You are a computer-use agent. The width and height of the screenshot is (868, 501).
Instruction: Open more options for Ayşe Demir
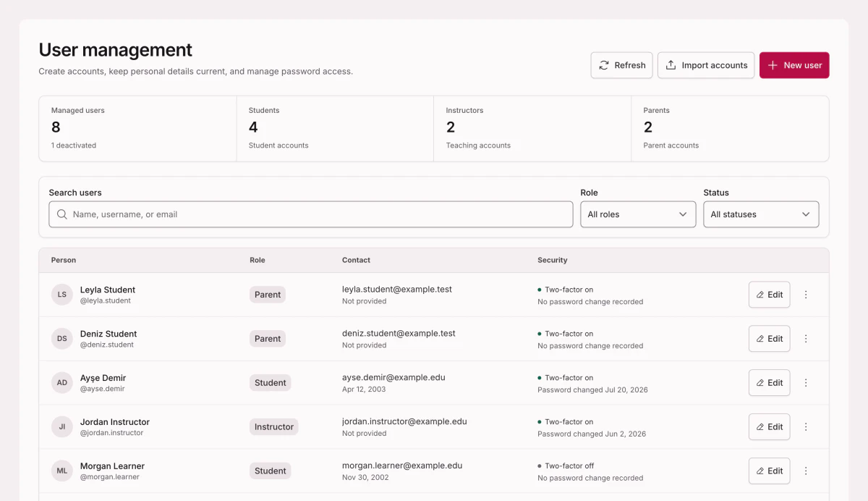[806, 383]
